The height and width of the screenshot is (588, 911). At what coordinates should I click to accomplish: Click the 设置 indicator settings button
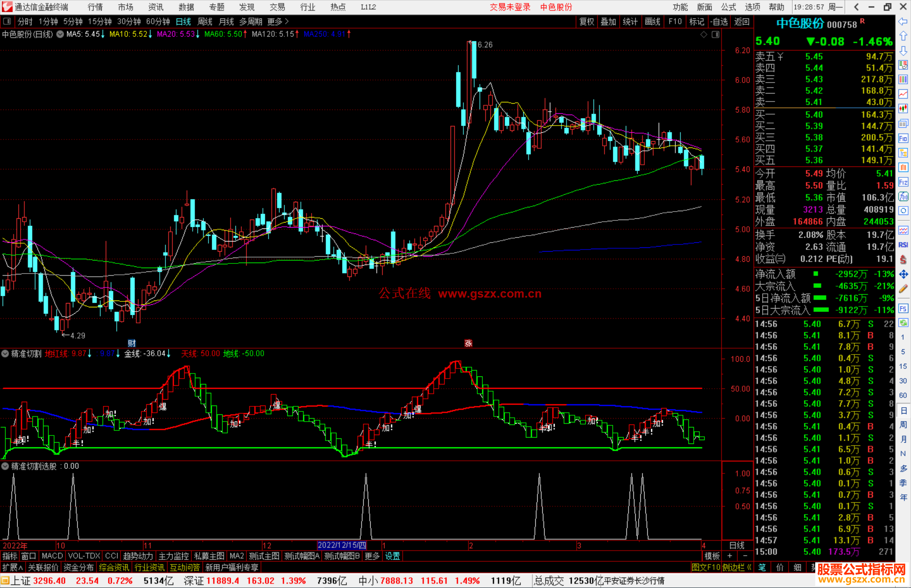[x=392, y=556]
